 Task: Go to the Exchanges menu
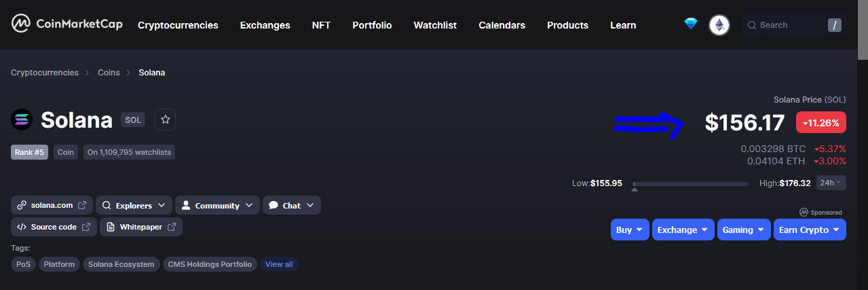pos(265,25)
